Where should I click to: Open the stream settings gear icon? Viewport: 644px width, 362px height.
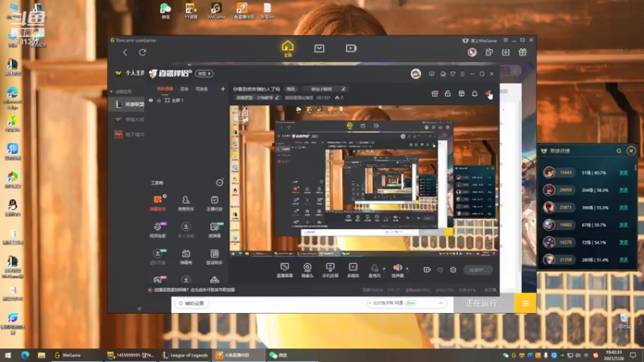[453, 269]
